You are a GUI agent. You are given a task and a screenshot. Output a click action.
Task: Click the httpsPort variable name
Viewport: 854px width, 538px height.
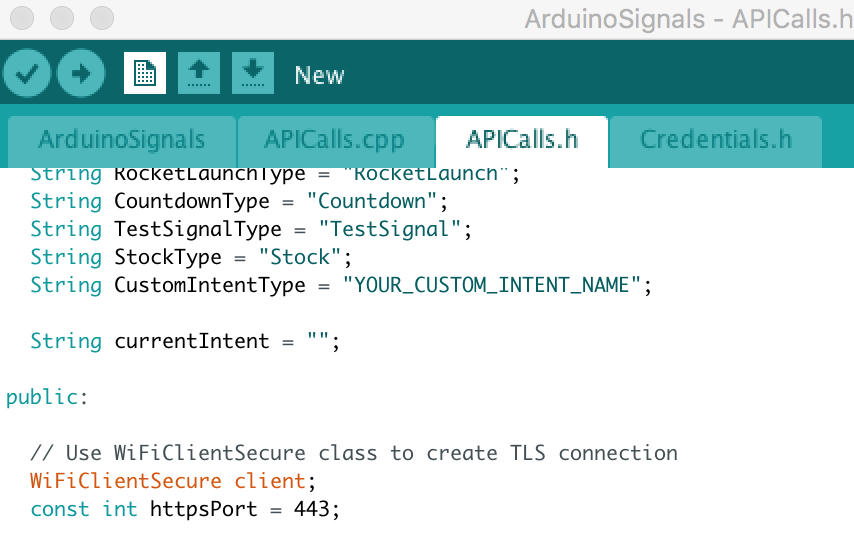pyautogui.click(x=204, y=510)
